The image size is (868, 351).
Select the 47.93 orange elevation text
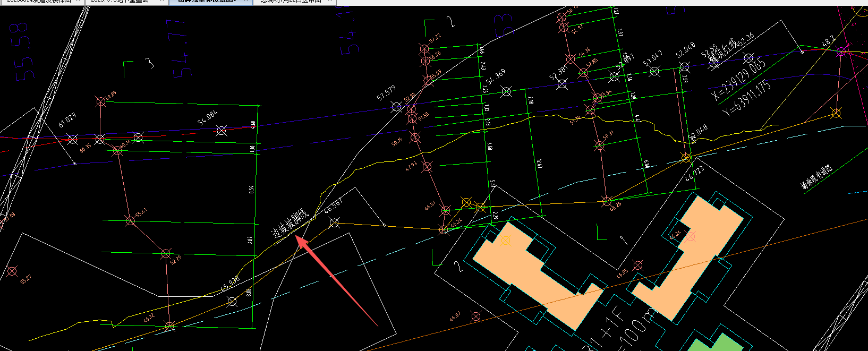click(411, 165)
